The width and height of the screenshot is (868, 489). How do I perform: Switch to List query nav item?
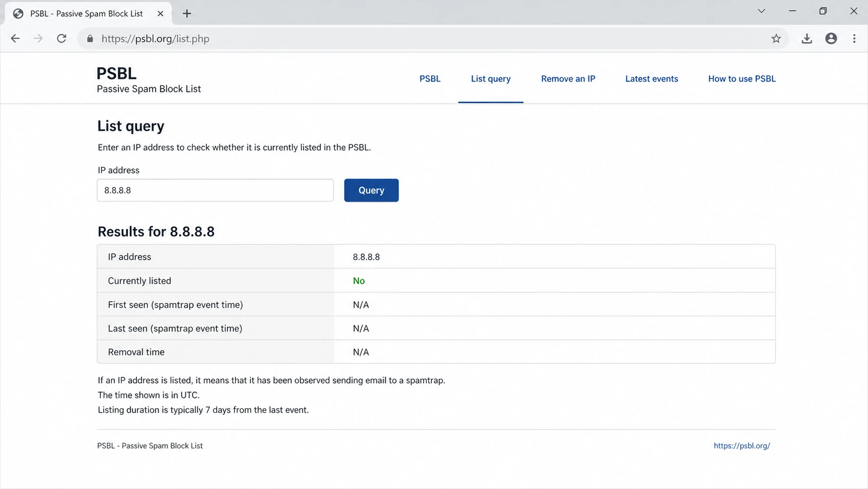pos(491,79)
